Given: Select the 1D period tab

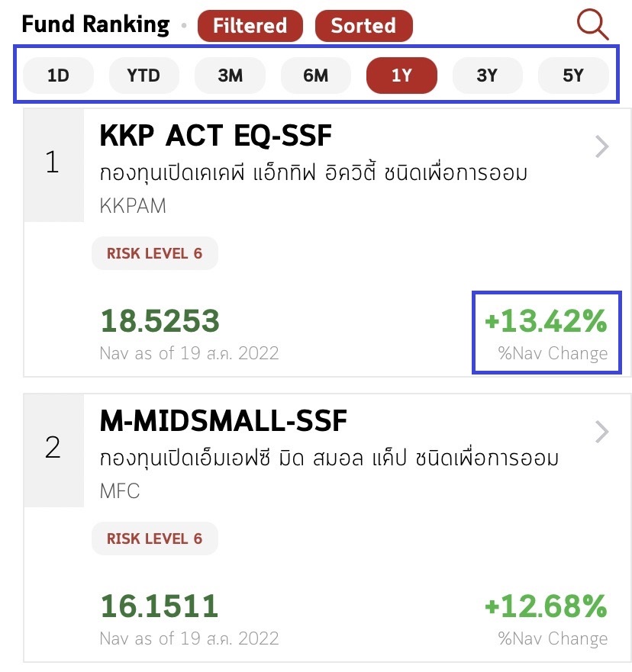Looking at the screenshot, I should coord(58,76).
